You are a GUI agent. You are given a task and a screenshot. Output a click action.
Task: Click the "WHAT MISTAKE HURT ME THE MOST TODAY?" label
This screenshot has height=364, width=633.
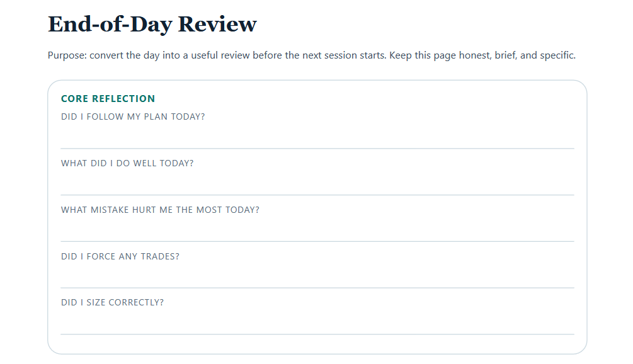pyautogui.click(x=160, y=209)
